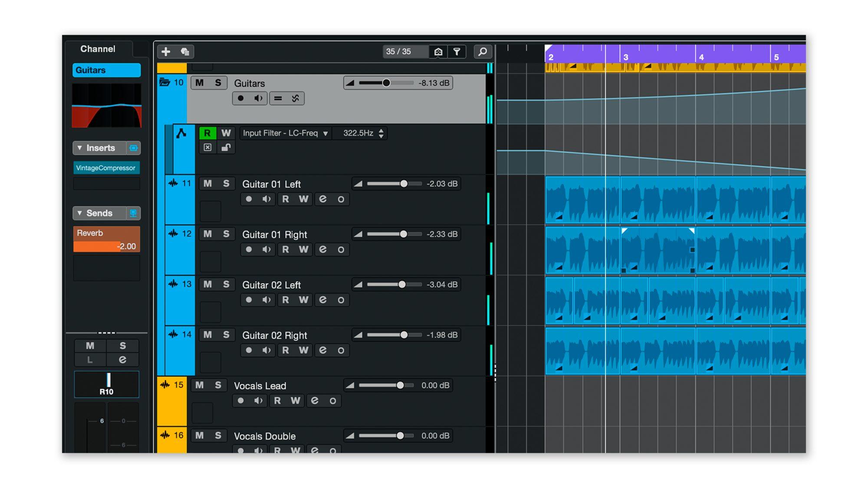Mute Vocals Double track
The width and height of the screenshot is (868, 488).
pyautogui.click(x=200, y=436)
